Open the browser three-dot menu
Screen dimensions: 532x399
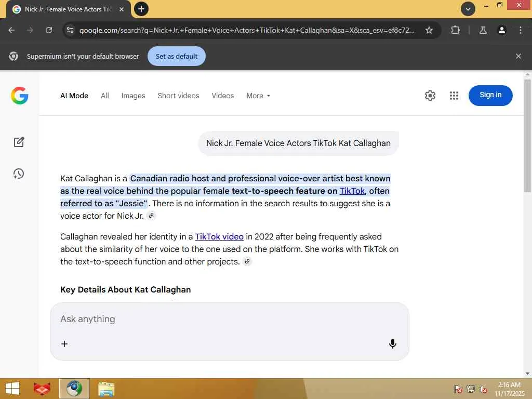[521, 30]
